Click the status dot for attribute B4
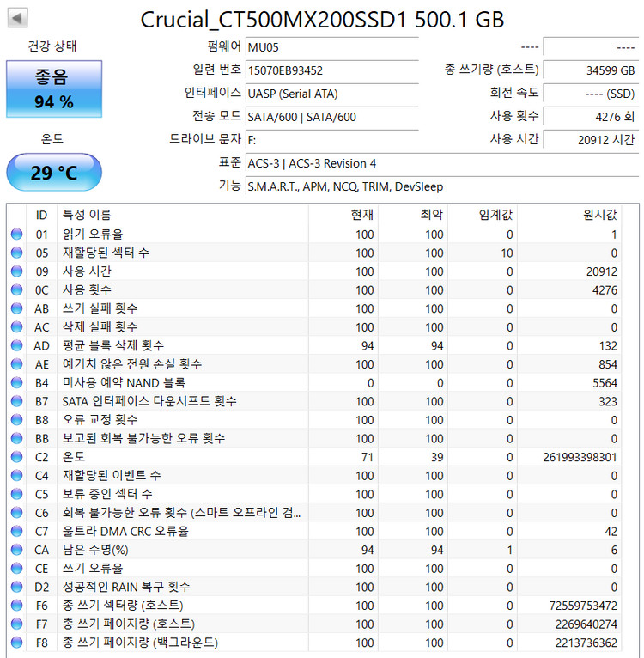This screenshot has height=658, width=644. [17, 383]
